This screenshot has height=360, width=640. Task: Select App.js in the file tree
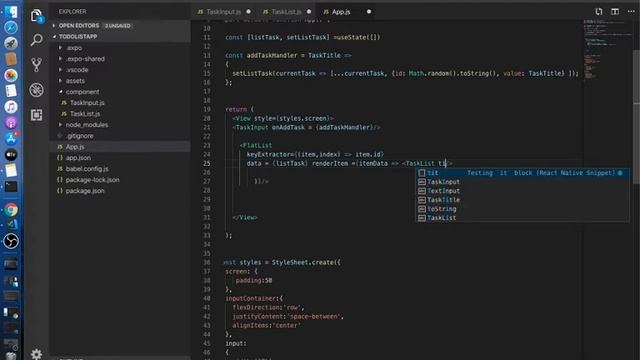tap(120, 147)
